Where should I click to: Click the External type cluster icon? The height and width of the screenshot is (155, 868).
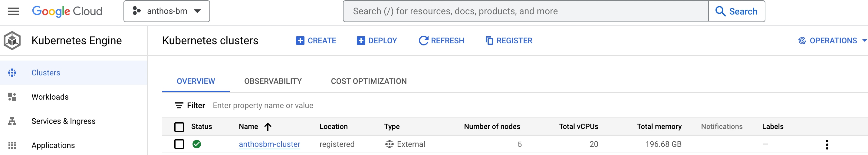pos(389,144)
